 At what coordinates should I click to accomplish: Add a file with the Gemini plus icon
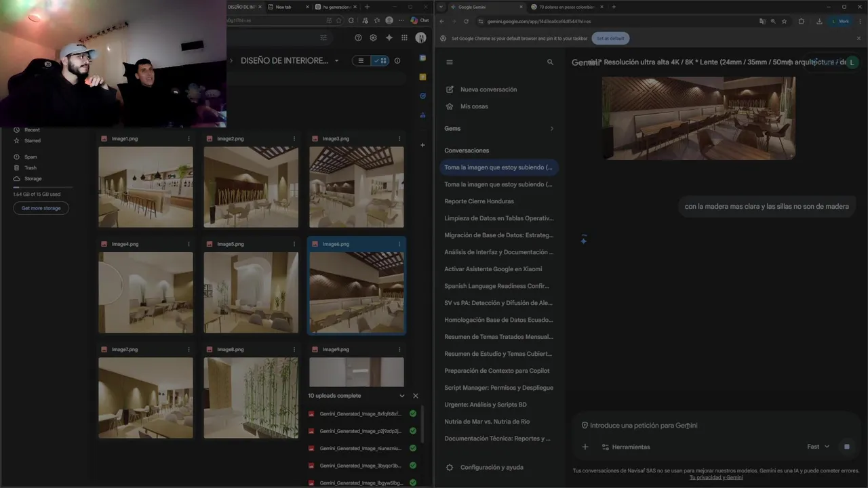click(585, 447)
